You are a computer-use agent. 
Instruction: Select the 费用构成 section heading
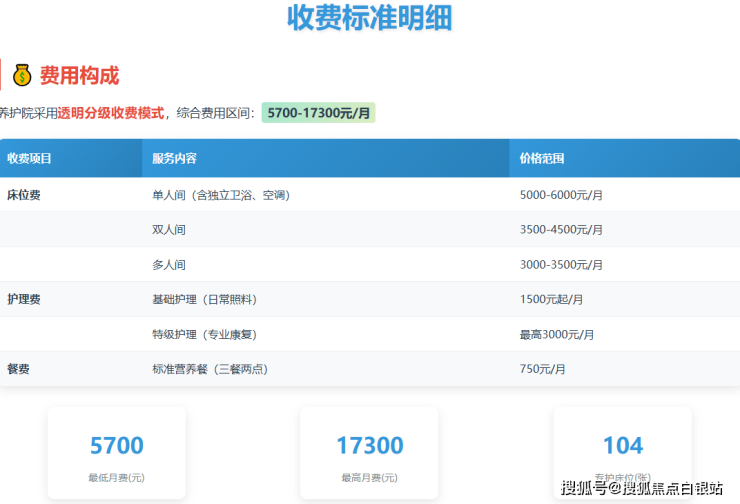tap(79, 75)
